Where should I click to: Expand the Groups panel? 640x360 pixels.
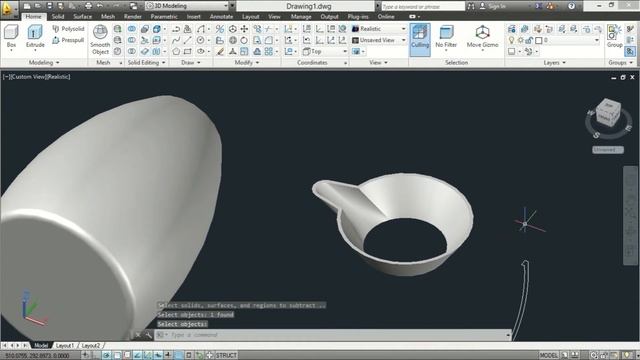(620, 62)
